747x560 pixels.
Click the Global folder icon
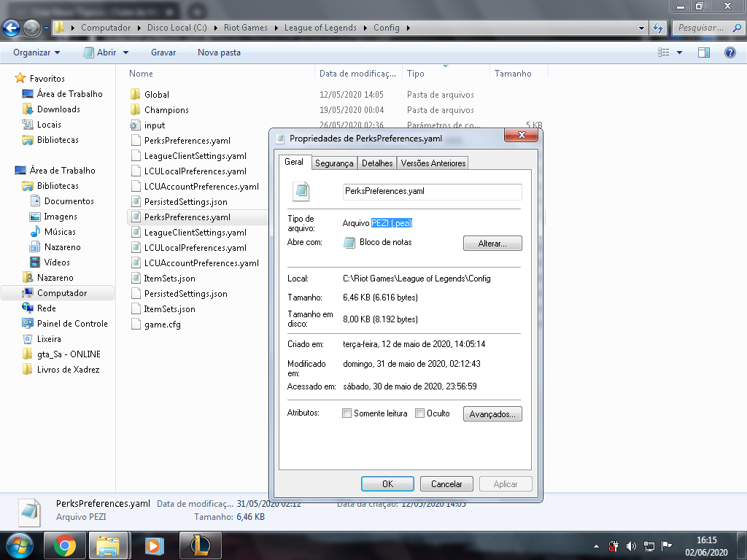[135, 94]
